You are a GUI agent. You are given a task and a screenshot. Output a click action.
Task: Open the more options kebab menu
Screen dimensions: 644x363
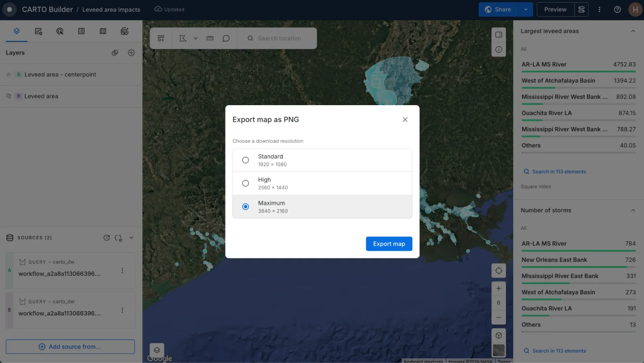pyautogui.click(x=599, y=9)
